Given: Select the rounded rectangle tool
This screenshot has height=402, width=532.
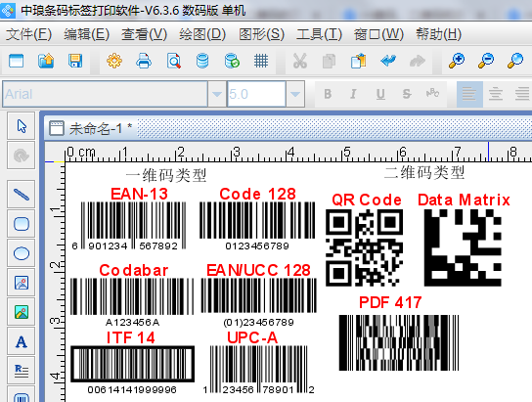Looking at the screenshot, I should [x=22, y=224].
